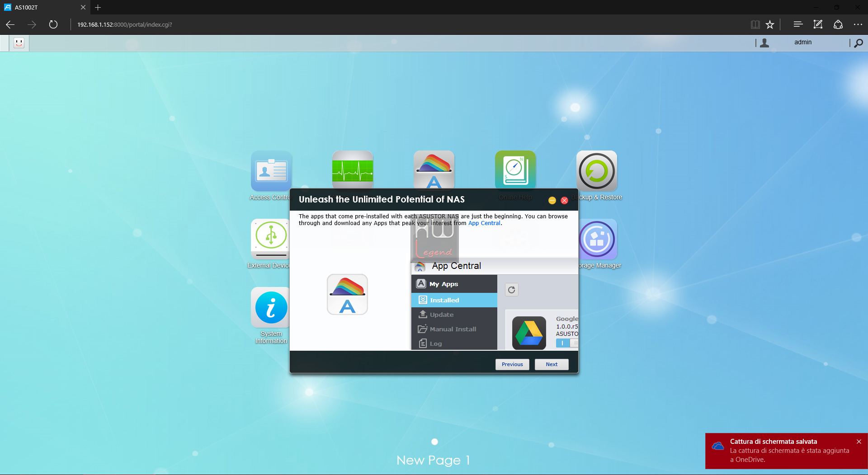This screenshot has width=868, height=475.
Task: Follow the App Central hyperlink
Action: click(x=484, y=223)
